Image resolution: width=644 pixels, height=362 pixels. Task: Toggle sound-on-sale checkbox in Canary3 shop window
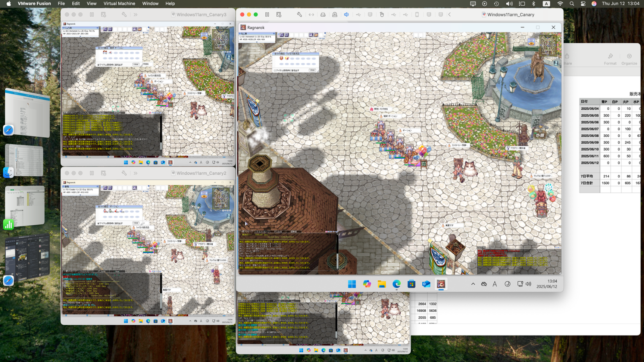(x=98, y=65)
